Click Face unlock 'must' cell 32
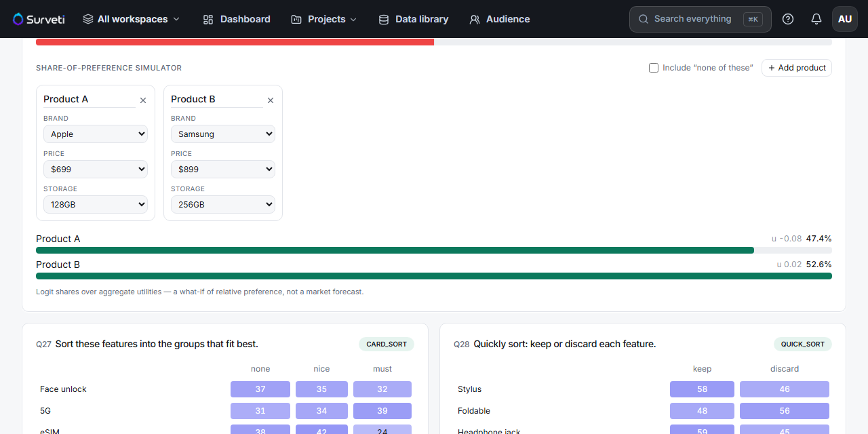868x434 pixels. 382,389
